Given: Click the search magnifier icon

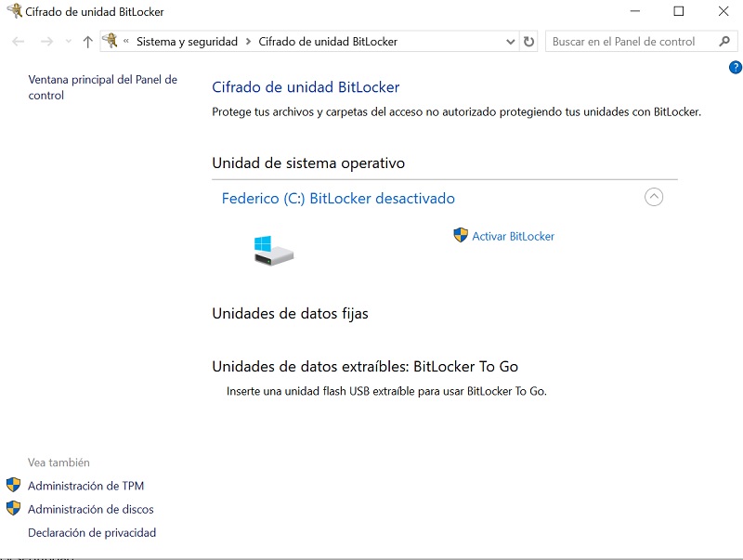Looking at the screenshot, I should tap(724, 41).
